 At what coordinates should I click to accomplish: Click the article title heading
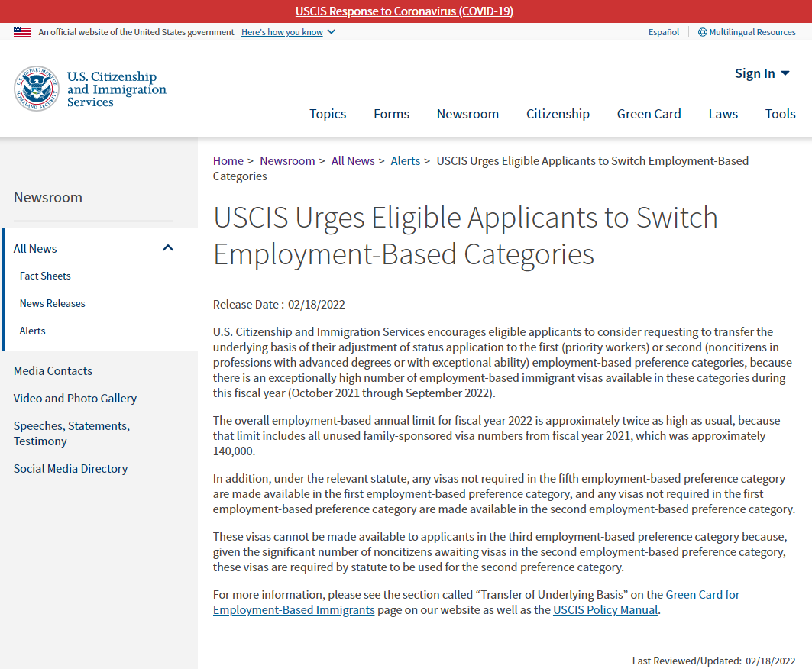click(465, 235)
